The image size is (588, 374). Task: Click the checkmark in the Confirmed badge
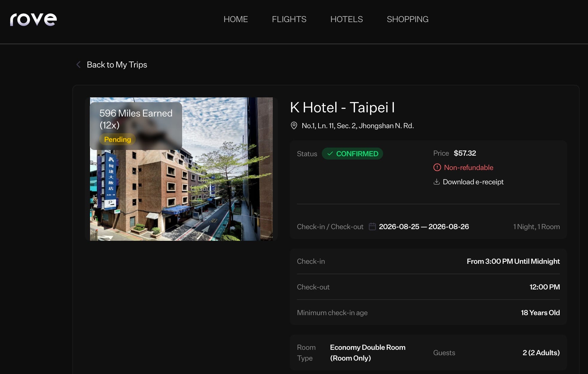330,154
